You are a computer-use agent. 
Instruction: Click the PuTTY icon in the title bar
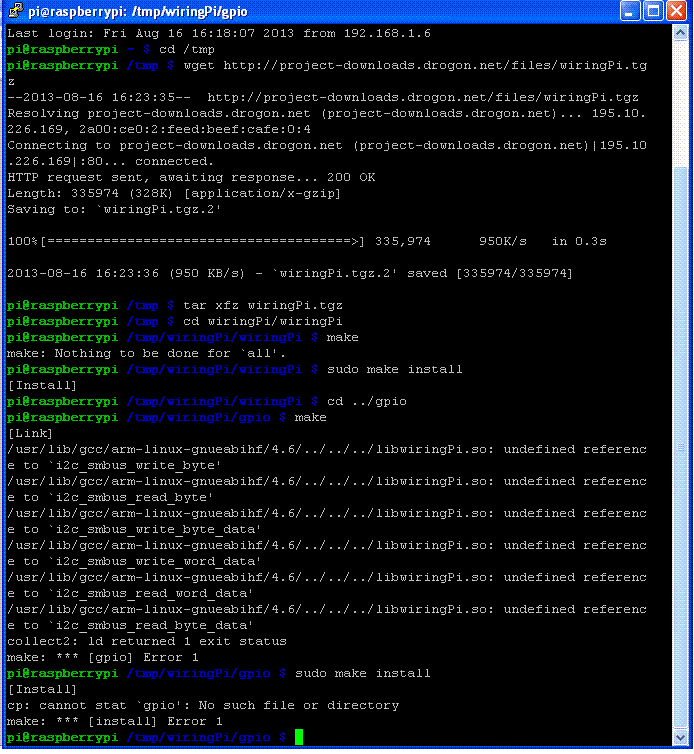pyautogui.click(x=16, y=11)
